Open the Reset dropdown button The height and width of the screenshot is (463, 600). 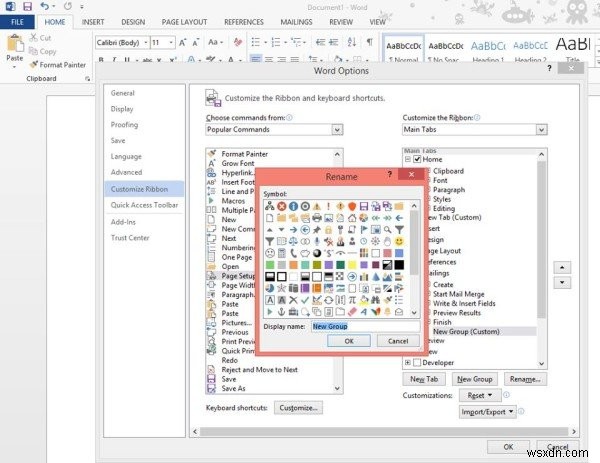tap(481, 395)
